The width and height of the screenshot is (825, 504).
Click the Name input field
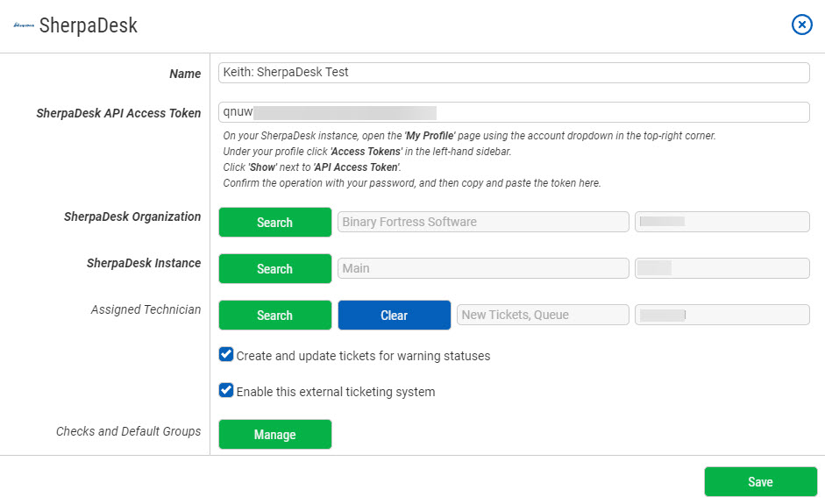[513, 73]
